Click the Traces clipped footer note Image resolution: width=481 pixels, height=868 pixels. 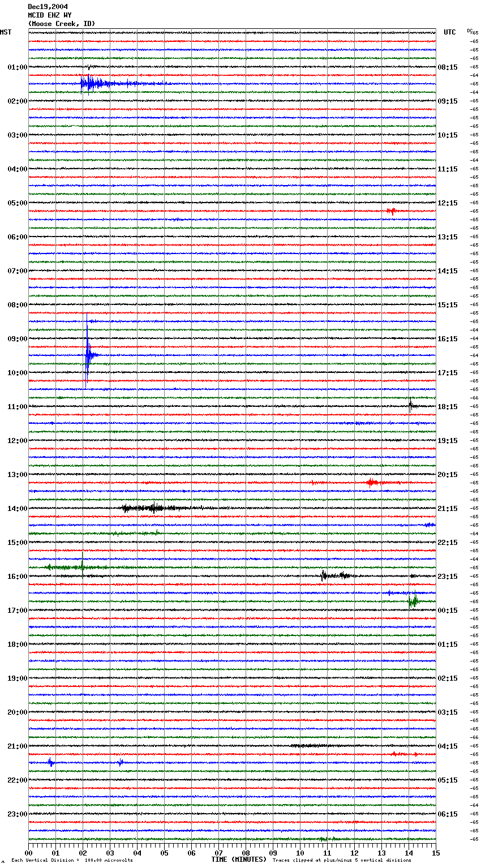click(x=342, y=860)
